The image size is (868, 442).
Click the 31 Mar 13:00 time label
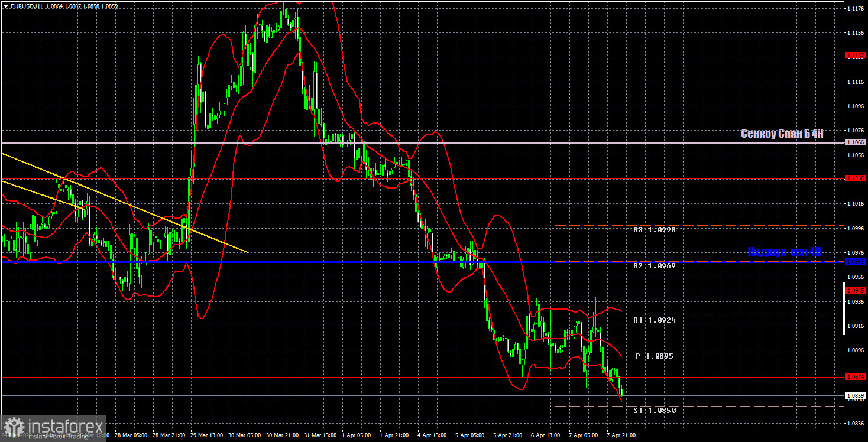[319, 435]
